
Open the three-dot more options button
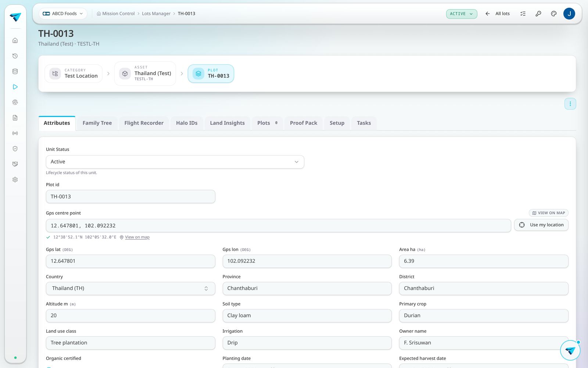(x=570, y=104)
